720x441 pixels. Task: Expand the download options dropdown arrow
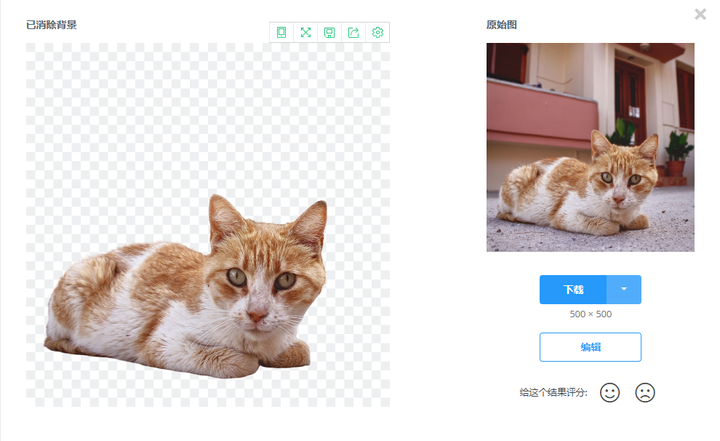pos(624,289)
